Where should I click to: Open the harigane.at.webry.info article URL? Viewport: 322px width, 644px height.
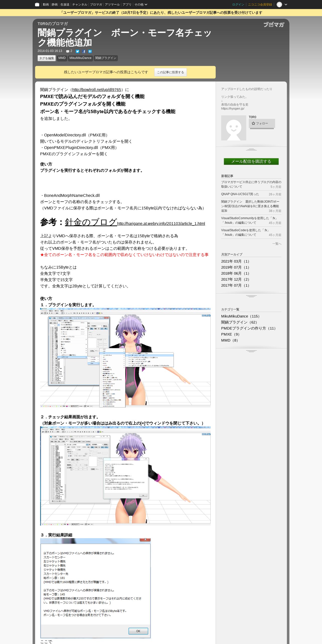pyautogui.click(x=161, y=224)
